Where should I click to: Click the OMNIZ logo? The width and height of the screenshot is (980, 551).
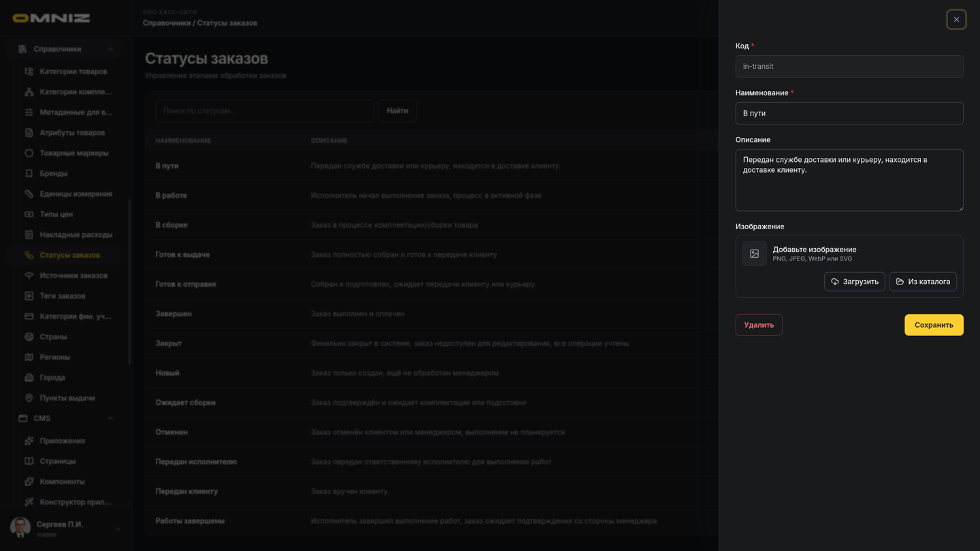[51, 18]
